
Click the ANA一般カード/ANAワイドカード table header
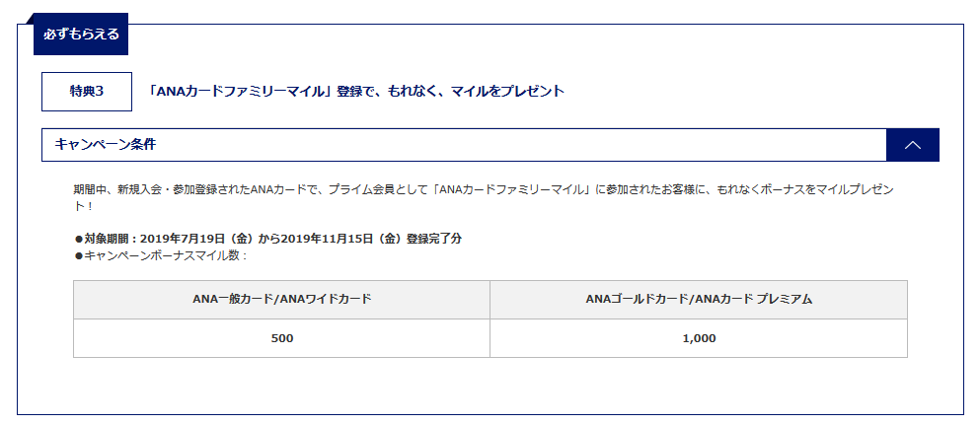pos(282,299)
